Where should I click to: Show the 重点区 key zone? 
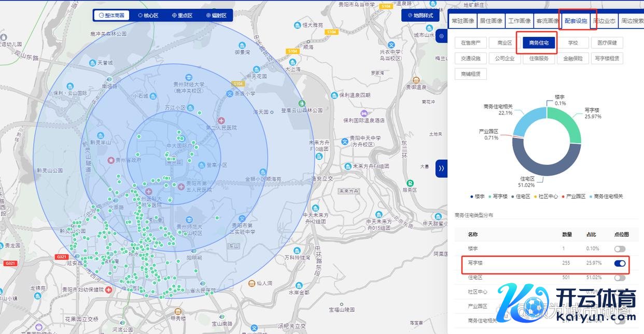[x=182, y=16]
